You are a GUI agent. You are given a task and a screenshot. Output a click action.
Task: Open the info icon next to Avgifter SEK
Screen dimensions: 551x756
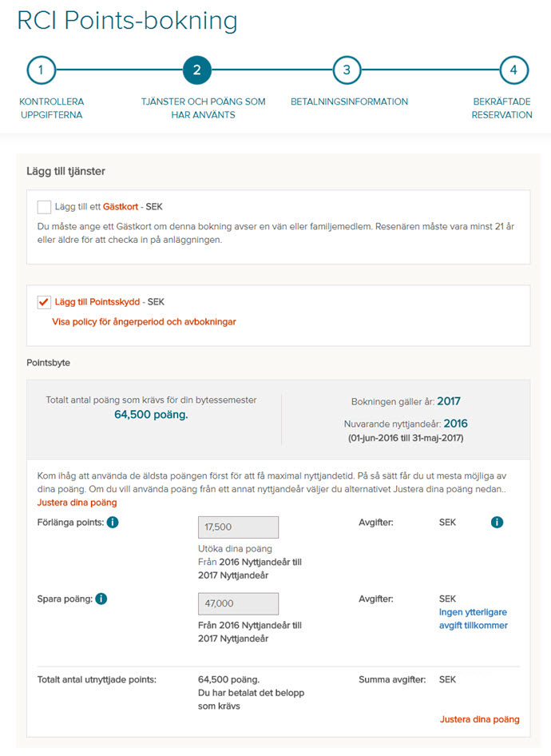coord(497,522)
